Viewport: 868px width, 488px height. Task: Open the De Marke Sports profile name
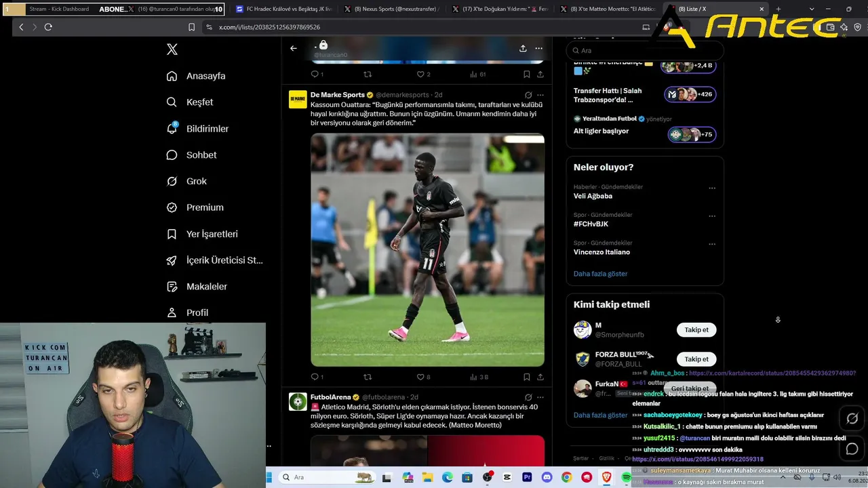pyautogui.click(x=338, y=95)
